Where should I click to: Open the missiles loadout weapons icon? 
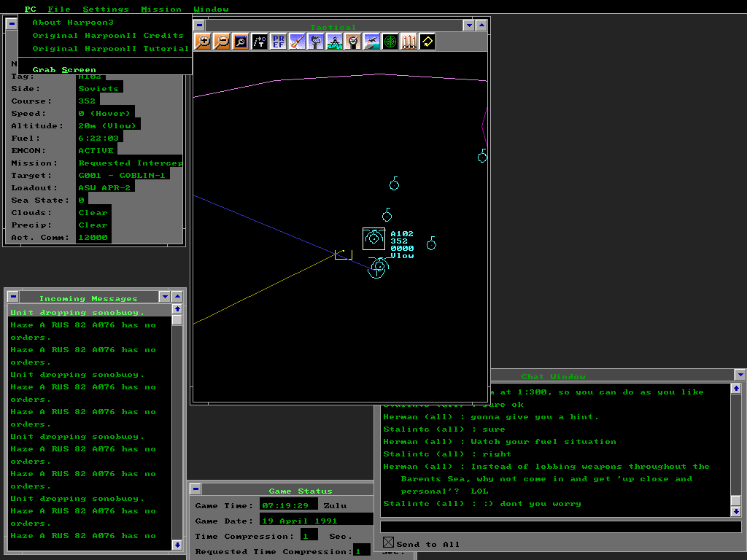click(409, 42)
